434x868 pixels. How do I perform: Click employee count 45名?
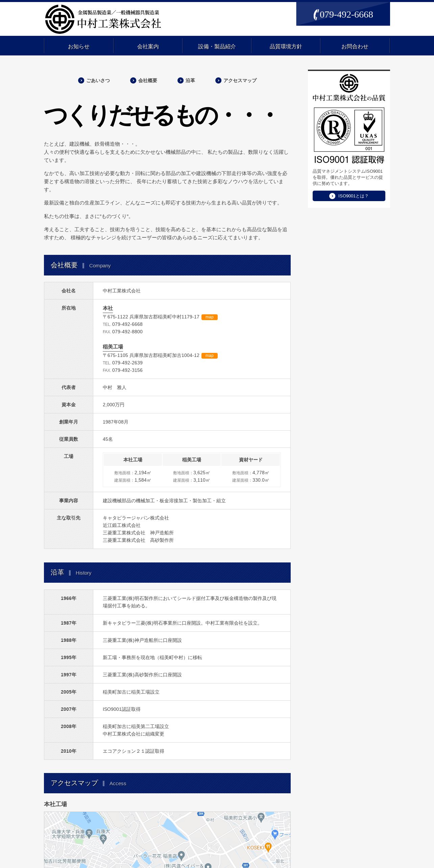[108, 439]
